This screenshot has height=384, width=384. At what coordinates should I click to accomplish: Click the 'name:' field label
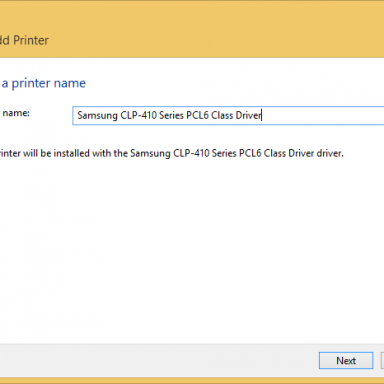pos(16,113)
